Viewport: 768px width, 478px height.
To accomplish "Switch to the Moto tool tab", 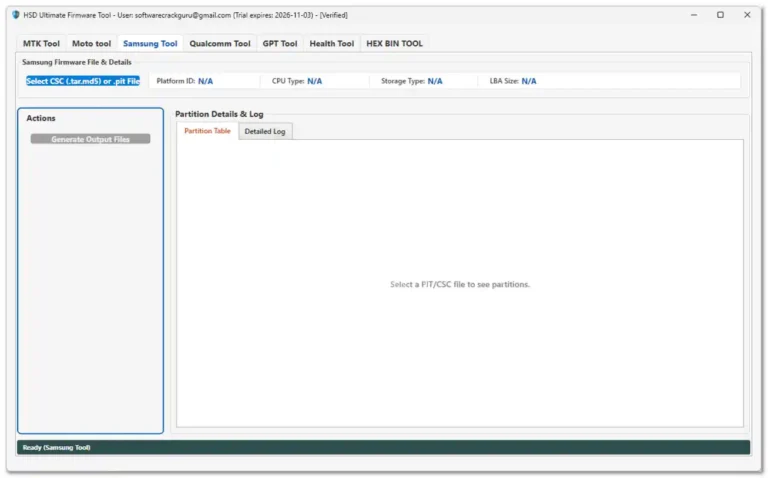I will (92, 44).
